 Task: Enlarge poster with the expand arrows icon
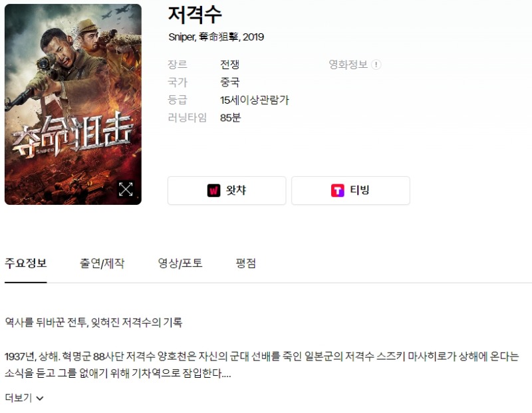tap(126, 190)
